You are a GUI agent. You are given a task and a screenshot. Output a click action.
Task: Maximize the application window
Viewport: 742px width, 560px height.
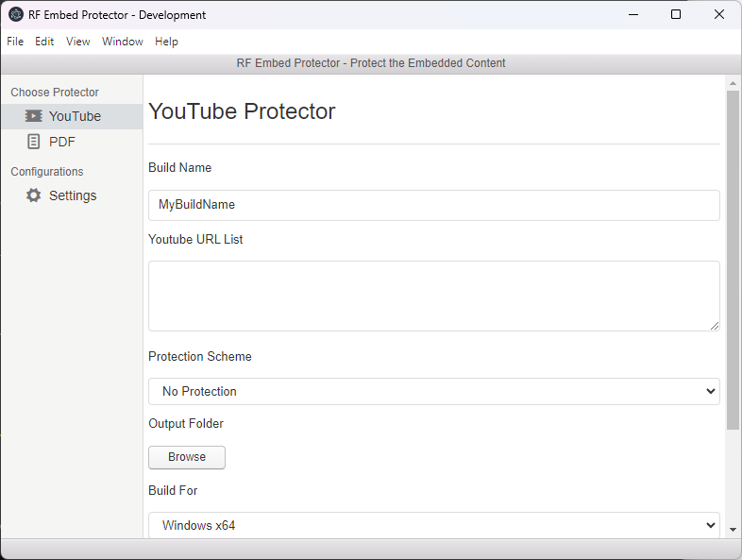click(676, 15)
